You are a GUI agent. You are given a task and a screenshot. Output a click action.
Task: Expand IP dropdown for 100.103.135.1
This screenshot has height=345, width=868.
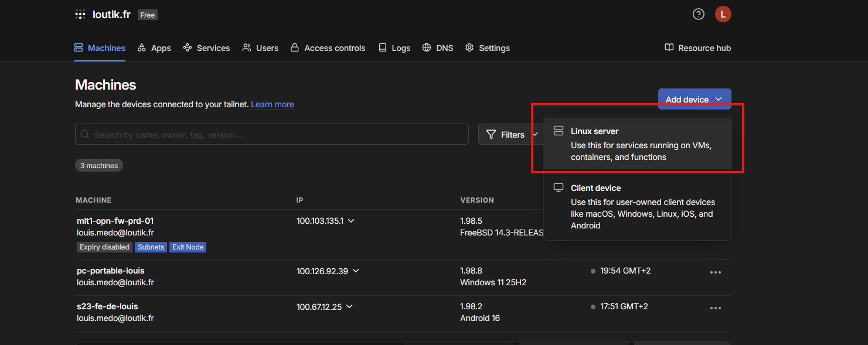click(351, 221)
